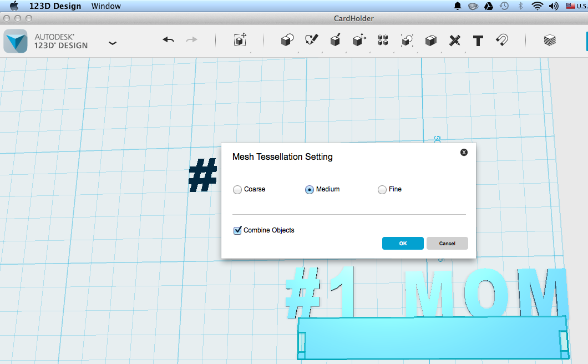This screenshot has height=364, width=588.
Task: Open the Pattern tool icon
Action: tap(383, 40)
